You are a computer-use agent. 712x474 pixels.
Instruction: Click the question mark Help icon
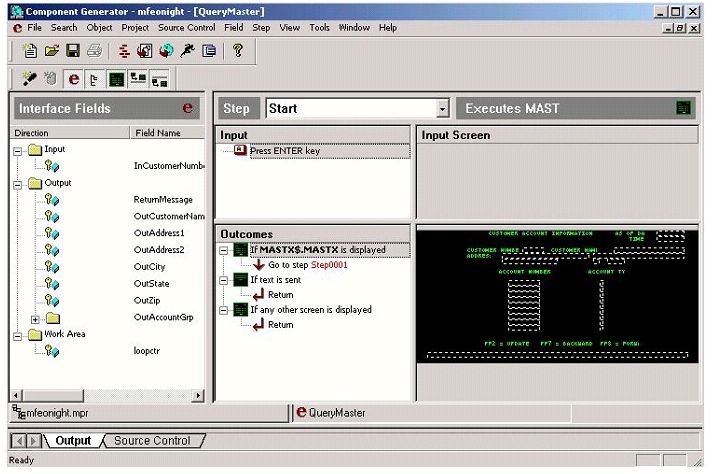pos(238,50)
